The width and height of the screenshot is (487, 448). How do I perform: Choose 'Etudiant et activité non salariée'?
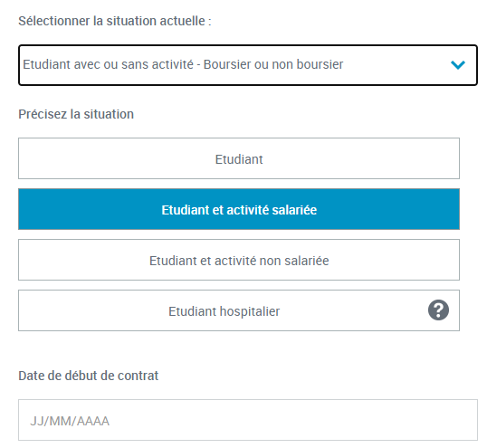[239, 260]
